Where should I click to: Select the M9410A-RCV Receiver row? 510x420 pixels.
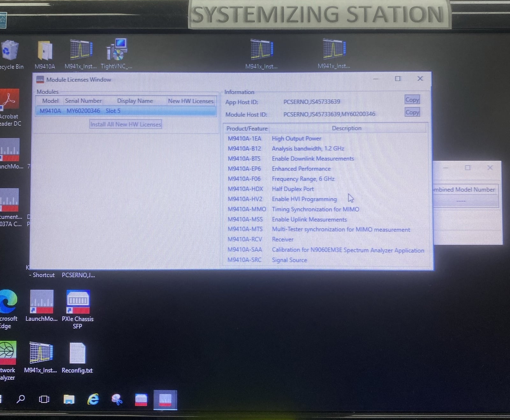click(x=325, y=239)
